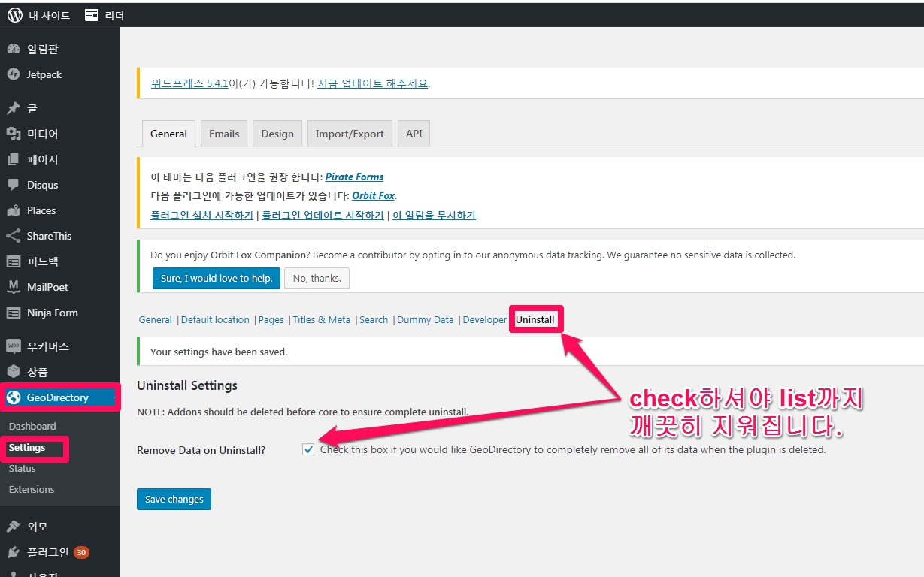Viewport: 924px width, 577px height.
Task: Switch to the API tab
Action: coord(414,134)
